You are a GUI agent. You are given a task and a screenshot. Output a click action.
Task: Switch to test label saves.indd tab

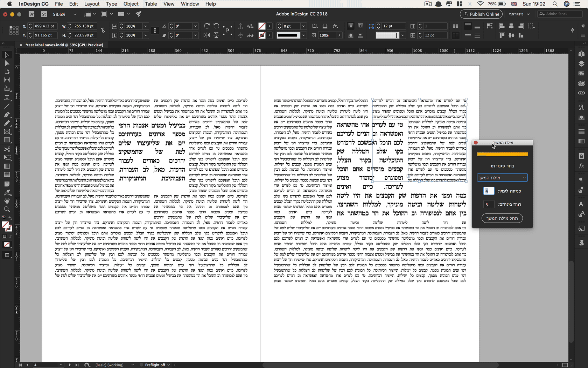tap(64, 45)
